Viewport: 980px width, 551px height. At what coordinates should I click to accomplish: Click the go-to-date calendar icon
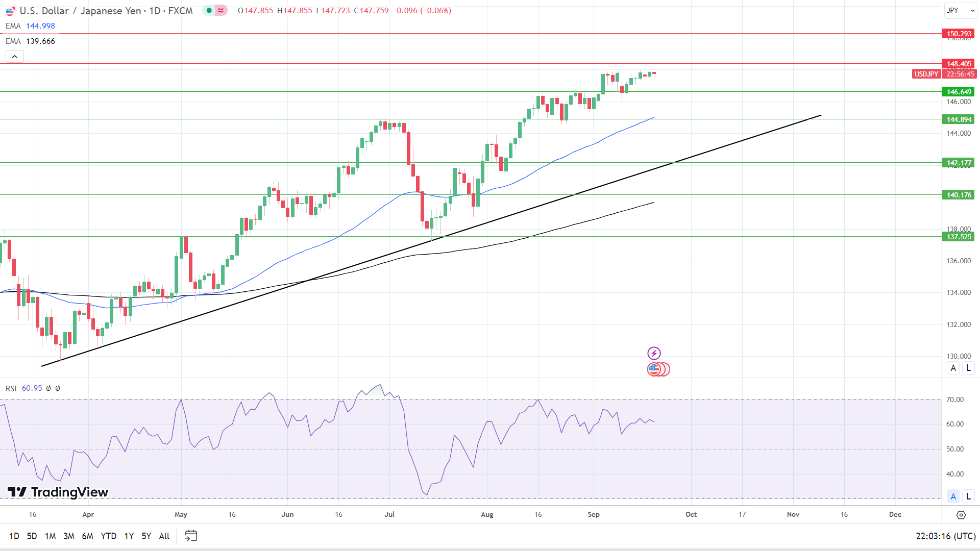(191, 536)
